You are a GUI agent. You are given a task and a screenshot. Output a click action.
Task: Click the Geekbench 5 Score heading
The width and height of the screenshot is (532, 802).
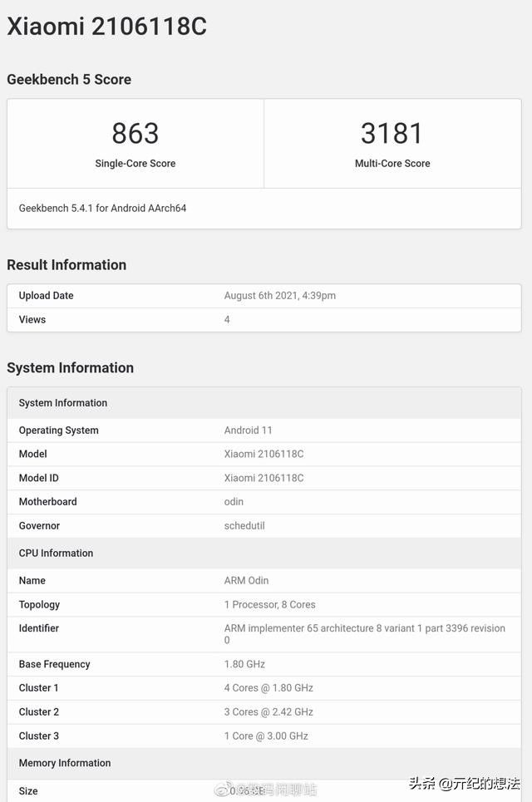tap(69, 79)
